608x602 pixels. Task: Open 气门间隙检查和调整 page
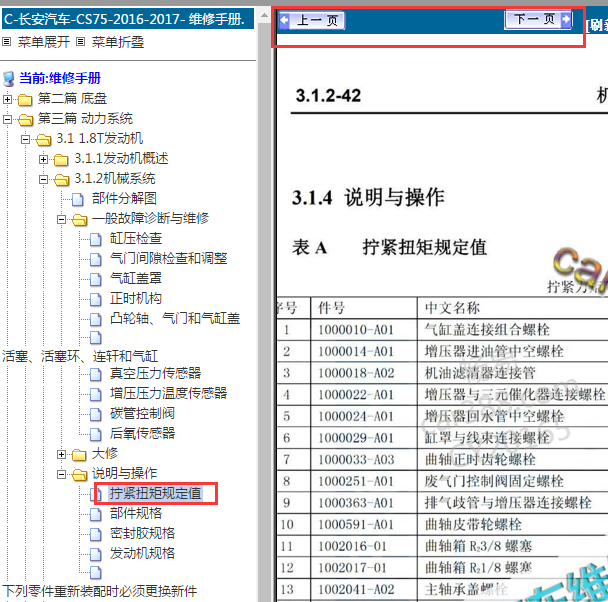[x=168, y=258]
